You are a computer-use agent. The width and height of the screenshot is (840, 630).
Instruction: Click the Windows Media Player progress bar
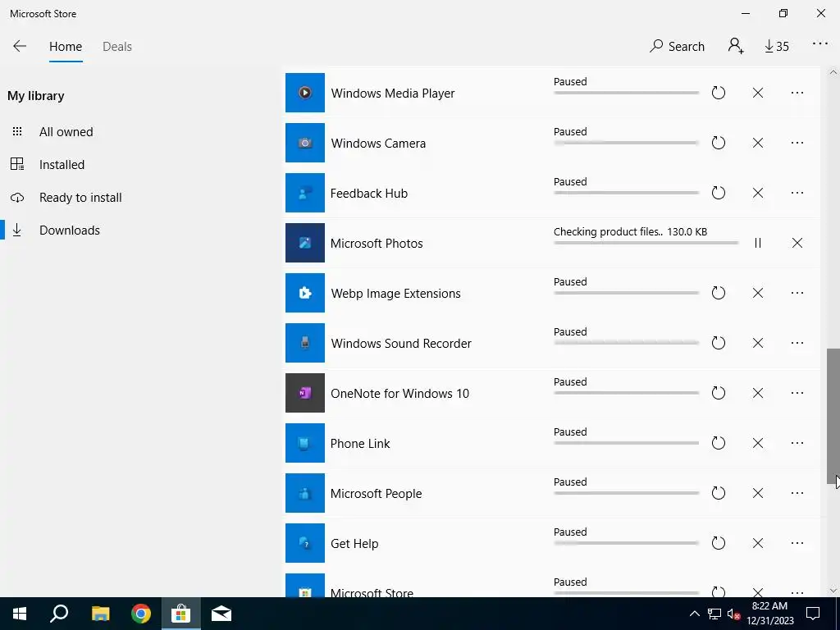[x=626, y=94]
